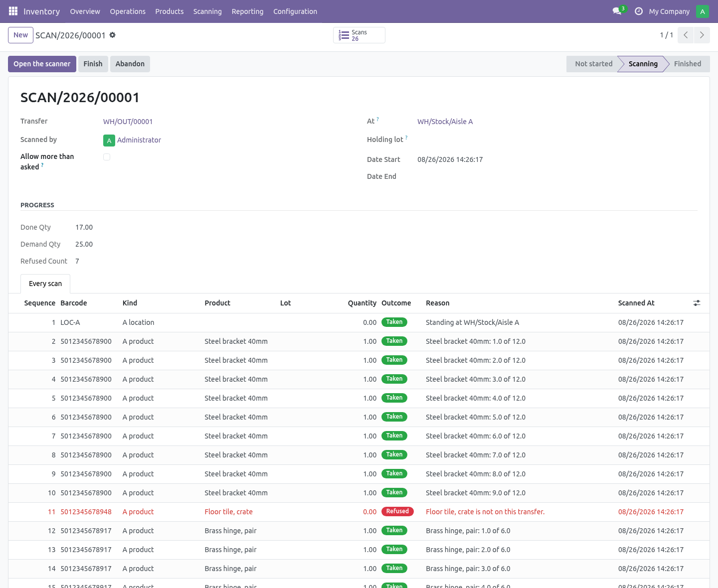This screenshot has width=718, height=588.
Task: Expand the Configuration menu
Action: pyautogui.click(x=295, y=11)
